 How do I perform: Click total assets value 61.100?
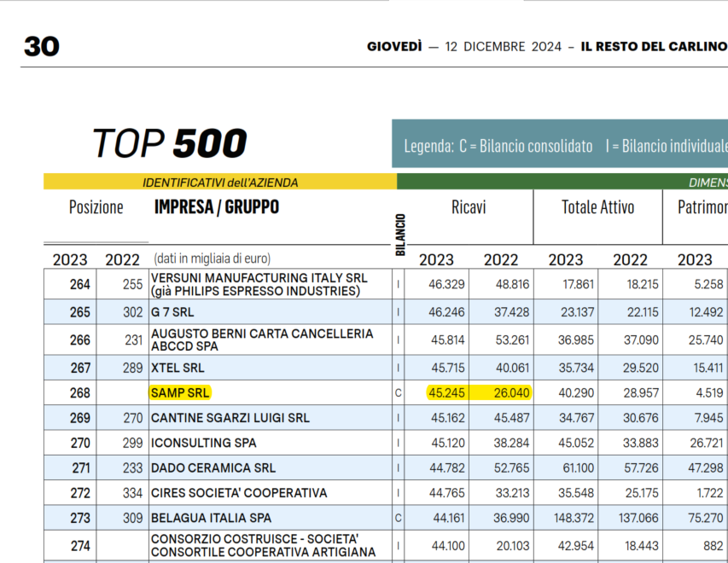(578, 467)
